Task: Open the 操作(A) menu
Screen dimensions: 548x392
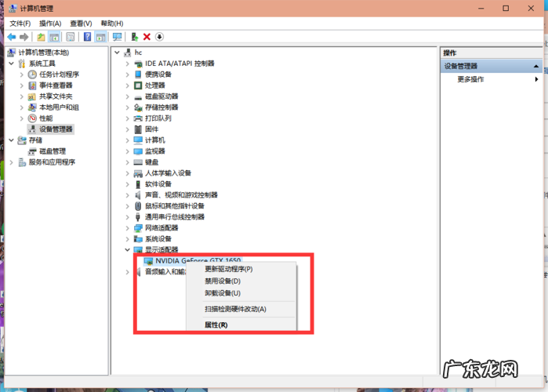Action: point(50,24)
